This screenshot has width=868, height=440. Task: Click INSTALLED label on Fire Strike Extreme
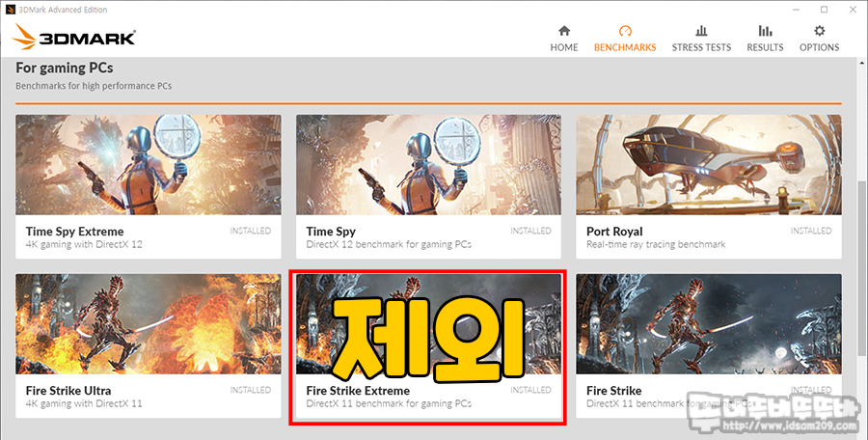click(x=530, y=390)
